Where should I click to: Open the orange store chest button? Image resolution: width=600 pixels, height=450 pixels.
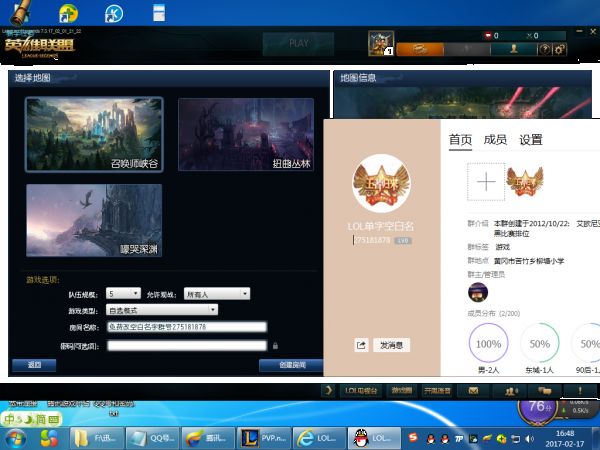coord(420,49)
